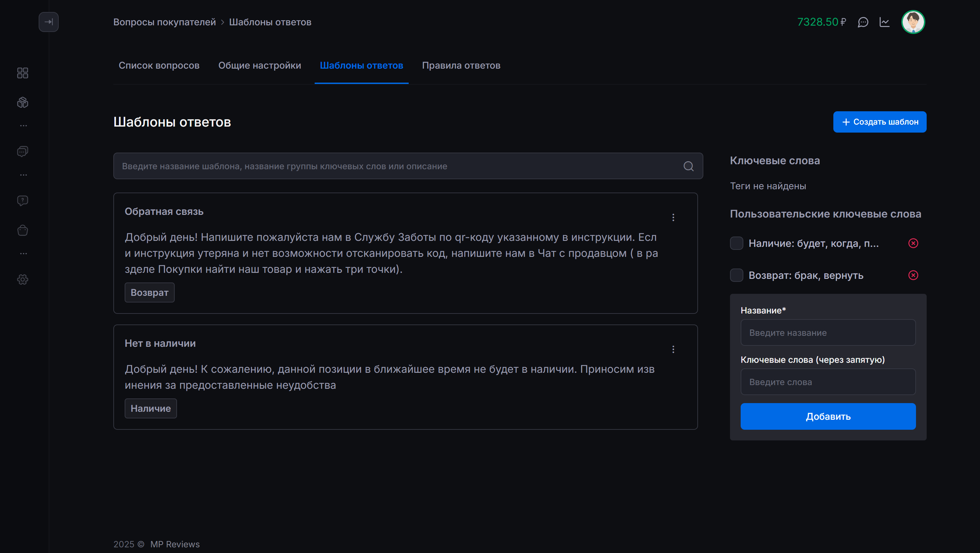The image size is (980, 553).
Task: Switch to the 'Список вопросов' tab
Action: click(x=159, y=65)
